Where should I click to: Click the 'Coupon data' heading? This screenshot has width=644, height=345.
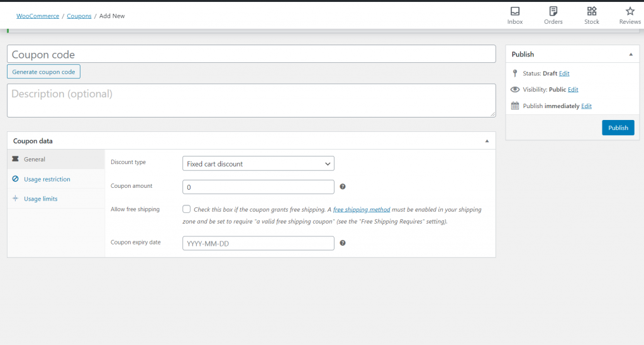[33, 141]
